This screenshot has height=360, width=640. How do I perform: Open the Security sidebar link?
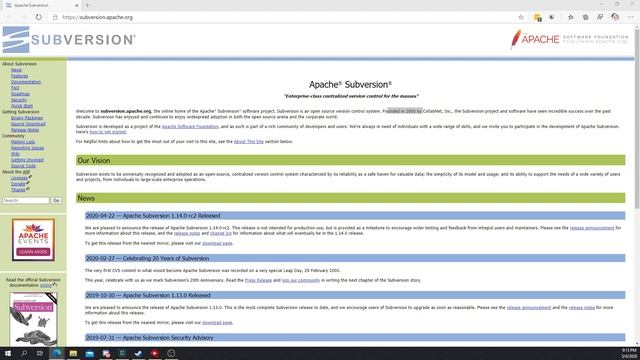[x=19, y=100]
